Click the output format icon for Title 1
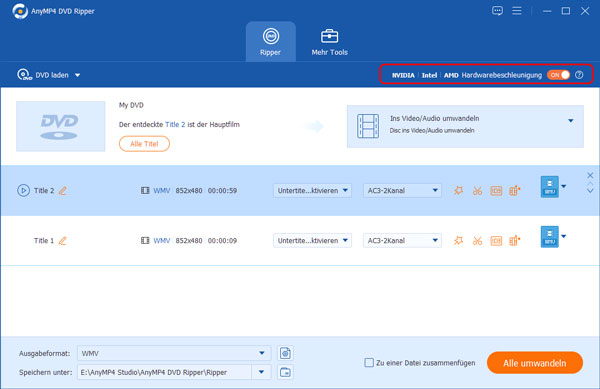600x389 pixels. coord(549,237)
